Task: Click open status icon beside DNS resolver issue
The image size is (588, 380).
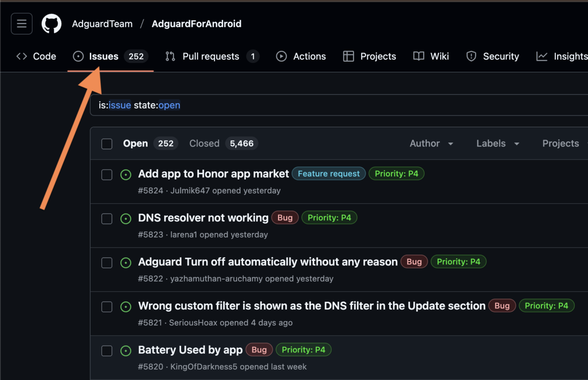Action: point(126,219)
